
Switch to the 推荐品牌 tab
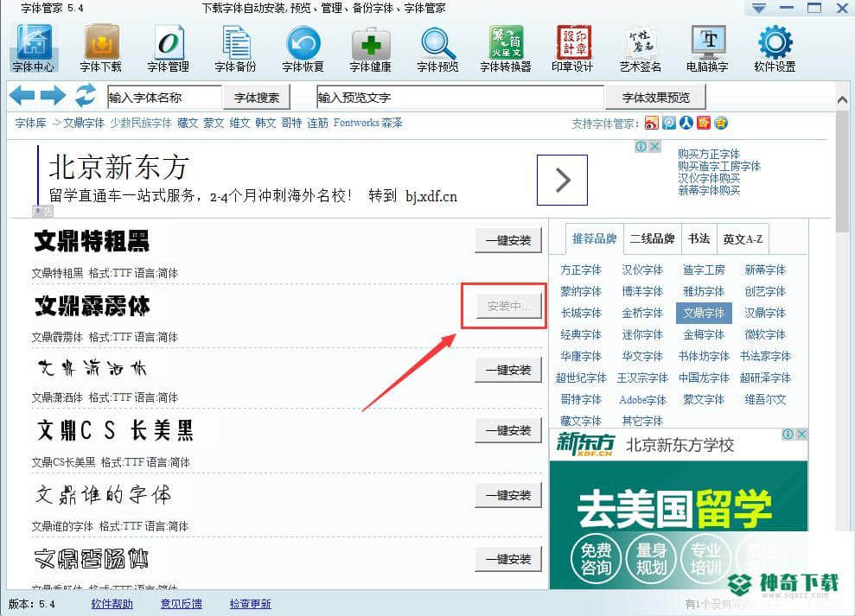tap(594, 238)
